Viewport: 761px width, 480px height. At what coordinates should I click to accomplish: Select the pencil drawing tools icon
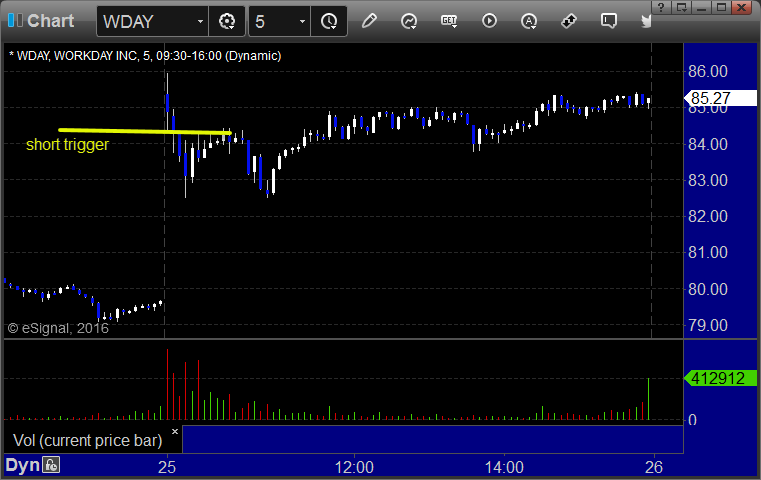click(x=369, y=21)
